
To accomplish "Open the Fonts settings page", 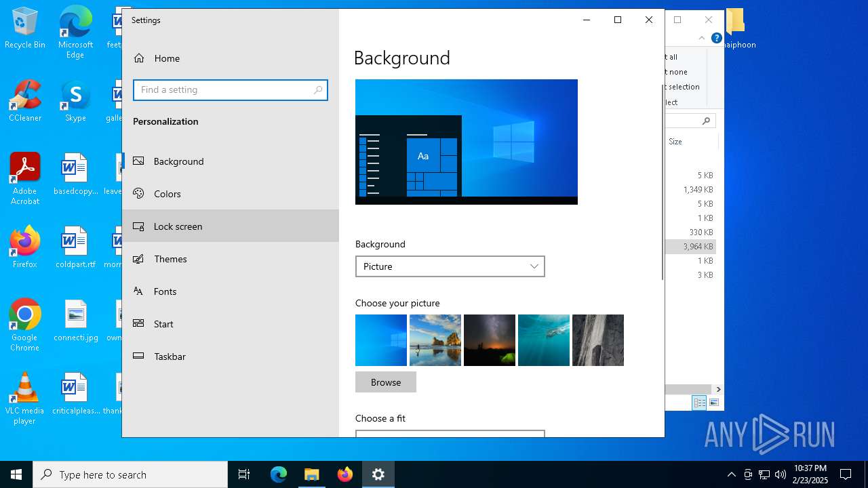I will 165,291.
